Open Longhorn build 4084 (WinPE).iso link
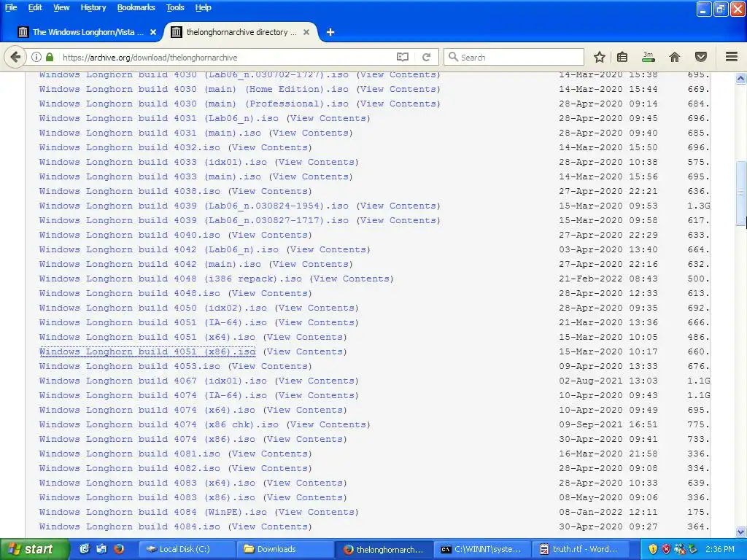The width and height of the screenshot is (747, 560). pos(153,512)
